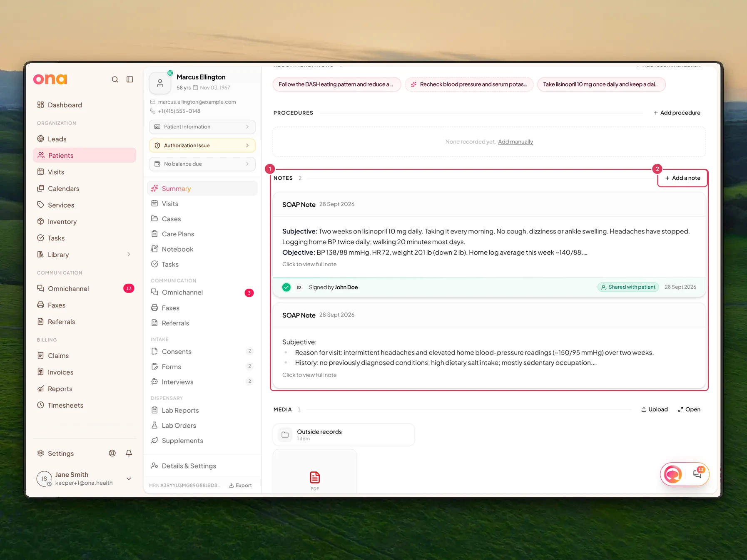
Task: Click the Reports chart icon
Action: pos(40,389)
